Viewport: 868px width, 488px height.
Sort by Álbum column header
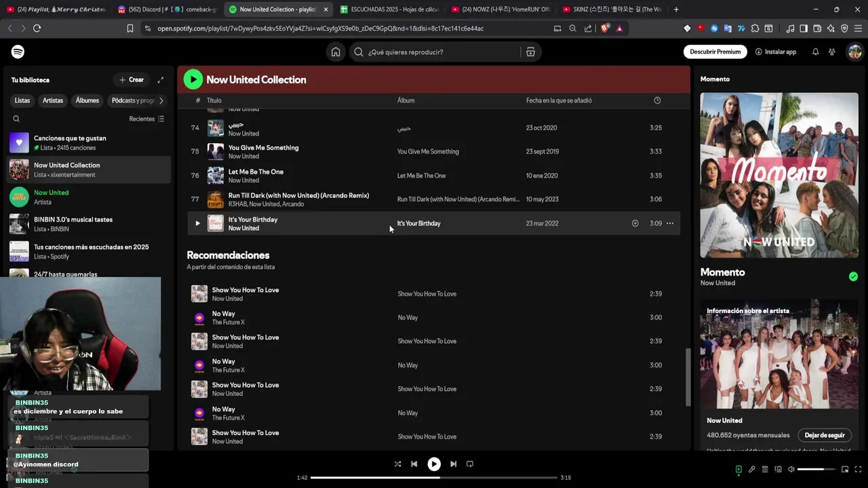406,100
